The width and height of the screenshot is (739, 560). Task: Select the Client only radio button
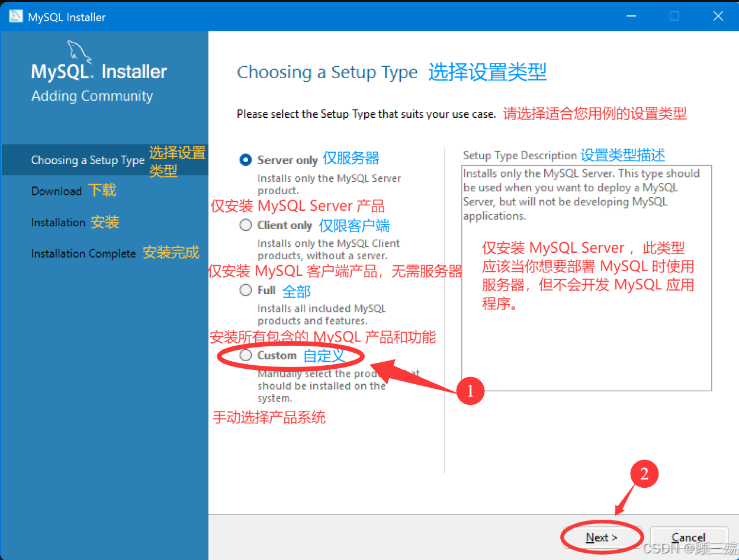[x=246, y=225]
